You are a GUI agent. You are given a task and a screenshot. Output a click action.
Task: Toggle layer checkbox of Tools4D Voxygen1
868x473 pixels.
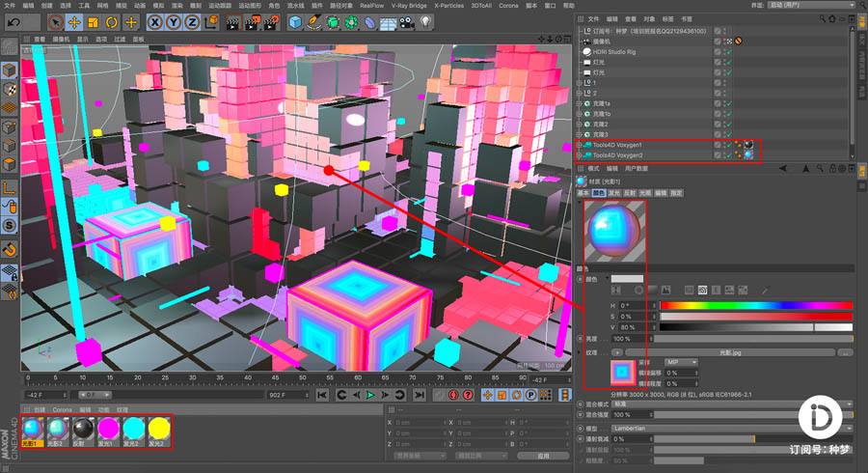[x=718, y=145]
